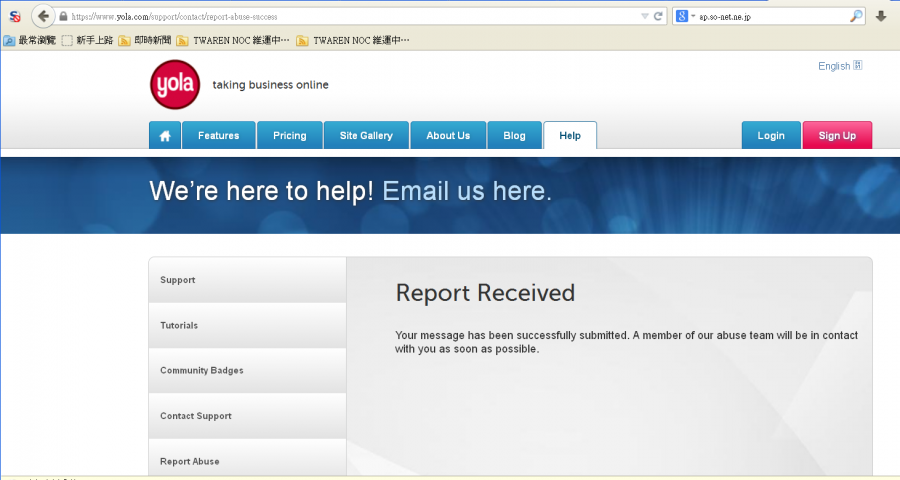
Task: Open Tutorials in the left sidebar
Action: tap(179, 326)
